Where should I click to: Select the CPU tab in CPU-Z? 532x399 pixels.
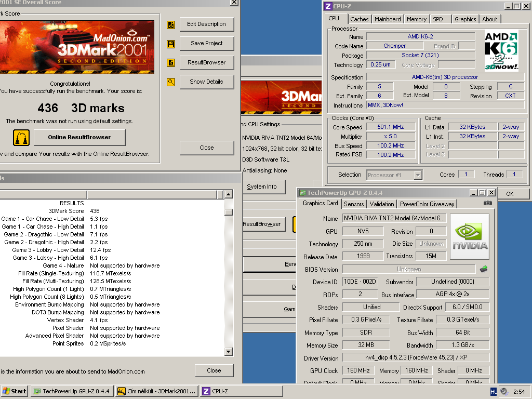click(x=334, y=18)
